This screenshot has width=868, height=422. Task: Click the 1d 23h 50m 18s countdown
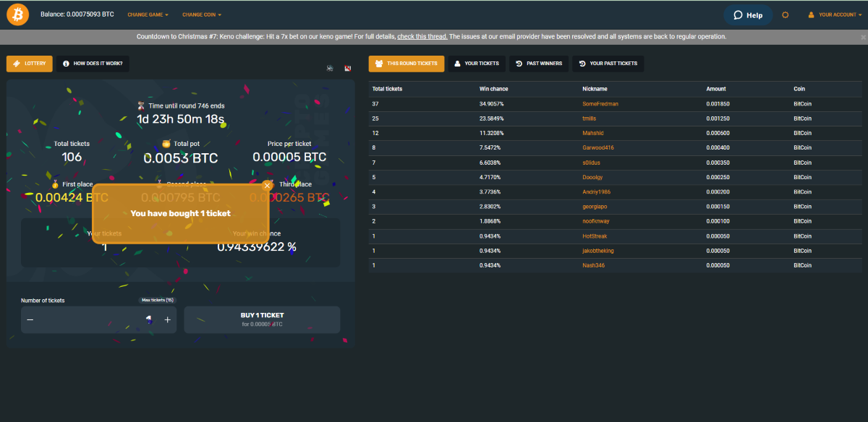point(180,119)
